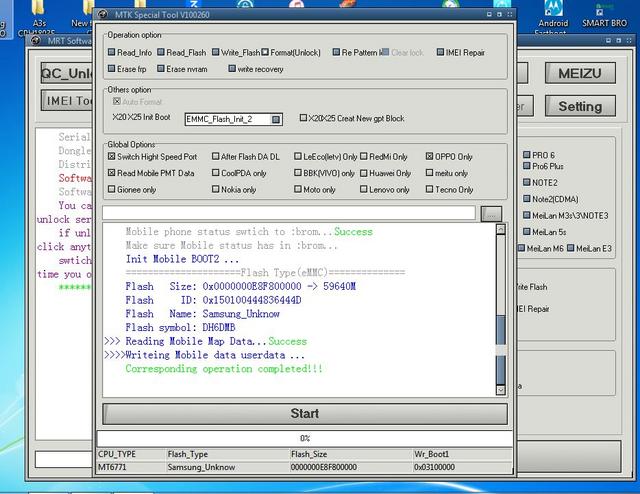This screenshot has height=494, width=640.
Task: Tick Tecno Only checkbox
Action: (x=429, y=189)
